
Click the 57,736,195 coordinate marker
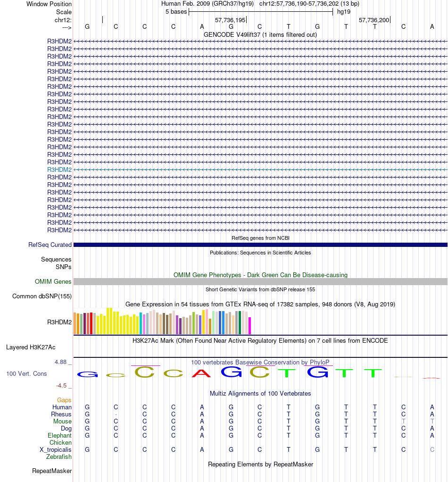[x=230, y=20]
